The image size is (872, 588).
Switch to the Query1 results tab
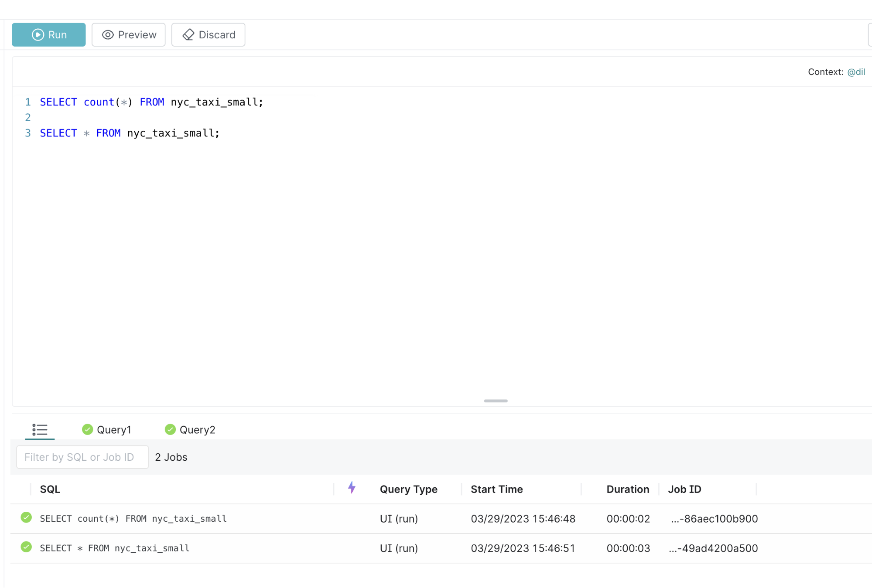pos(113,429)
